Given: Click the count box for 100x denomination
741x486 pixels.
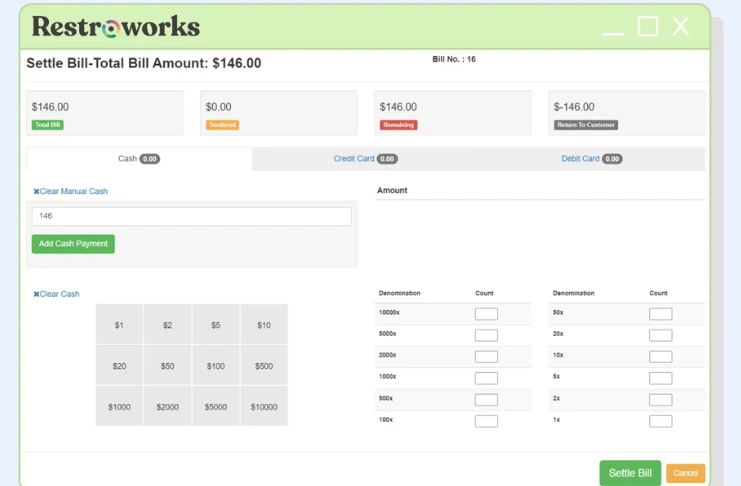Looking at the screenshot, I should pyautogui.click(x=486, y=421).
